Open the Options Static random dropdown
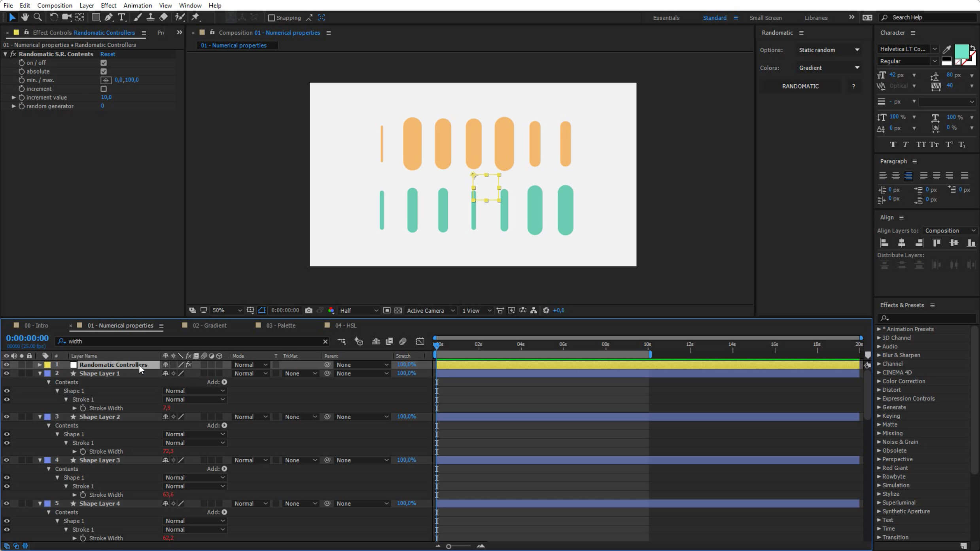This screenshot has height=551, width=980. click(829, 50)
